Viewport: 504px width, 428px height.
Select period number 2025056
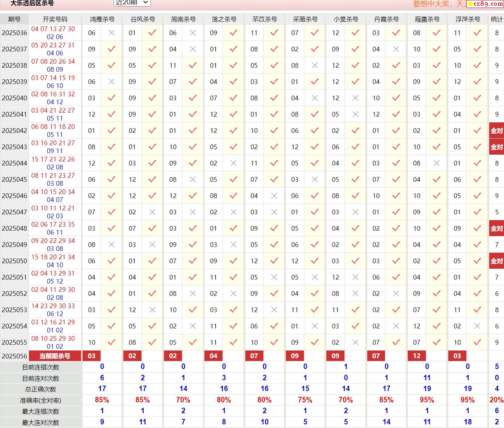click(x=14, y=356)
